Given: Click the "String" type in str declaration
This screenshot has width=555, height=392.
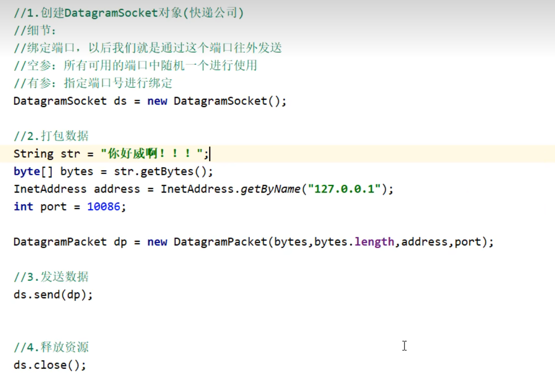Looking at the screenshot, I should 33,154.
